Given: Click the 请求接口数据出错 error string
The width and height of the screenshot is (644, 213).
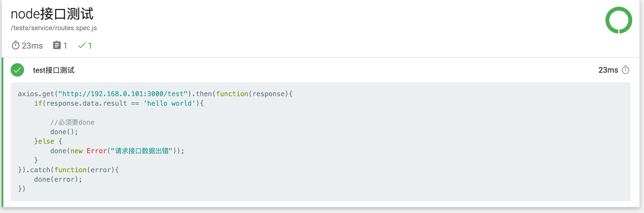Looking at the screenshot, I should [x=142, y=151].
